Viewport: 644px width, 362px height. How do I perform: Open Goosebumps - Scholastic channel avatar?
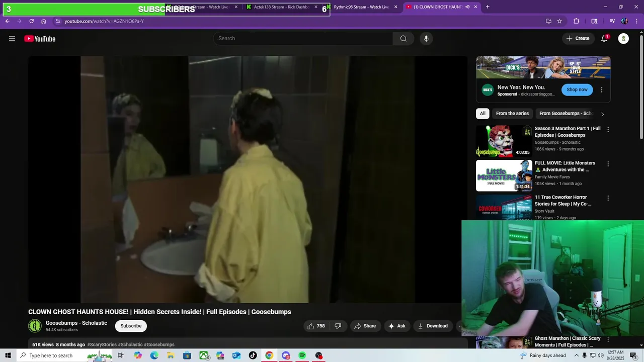(x=35, y=326)
